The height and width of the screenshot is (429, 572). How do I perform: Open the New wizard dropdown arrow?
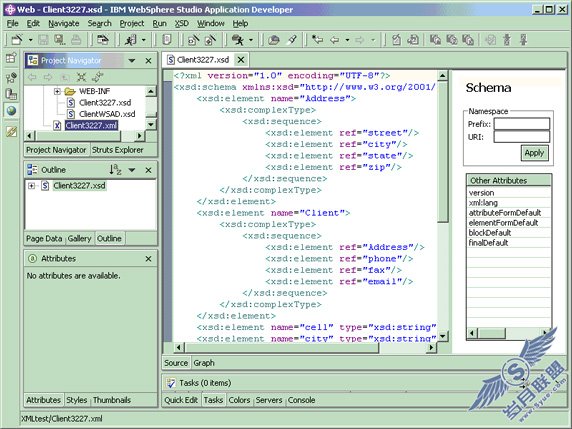31,40
